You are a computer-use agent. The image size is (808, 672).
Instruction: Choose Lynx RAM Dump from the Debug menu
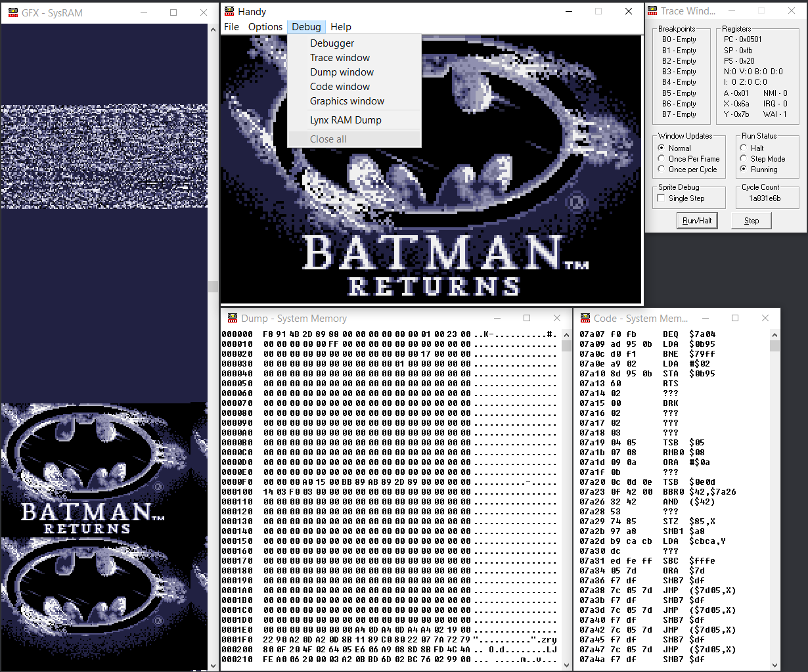[354, 120]
